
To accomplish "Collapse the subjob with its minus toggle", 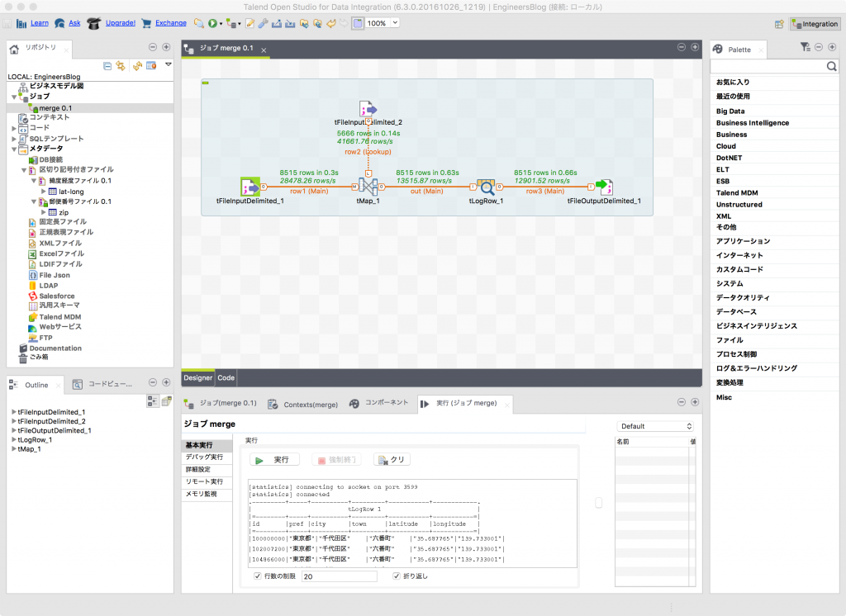I will [205, 83].
